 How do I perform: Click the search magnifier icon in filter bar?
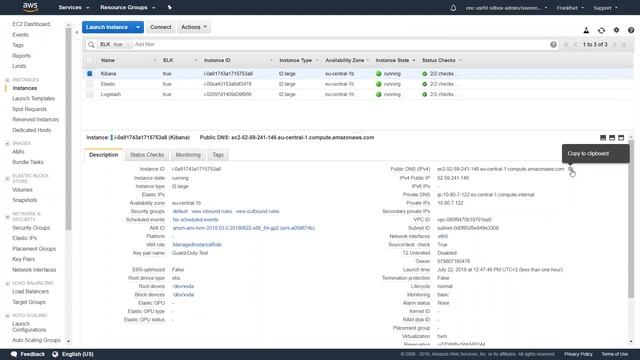pyautogui.click(x=91, y=44)
